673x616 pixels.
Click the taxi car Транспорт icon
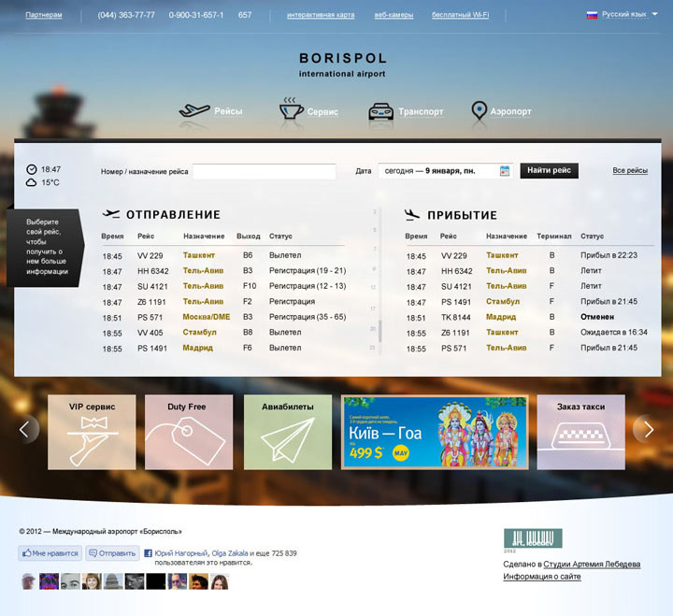point(379,111)
